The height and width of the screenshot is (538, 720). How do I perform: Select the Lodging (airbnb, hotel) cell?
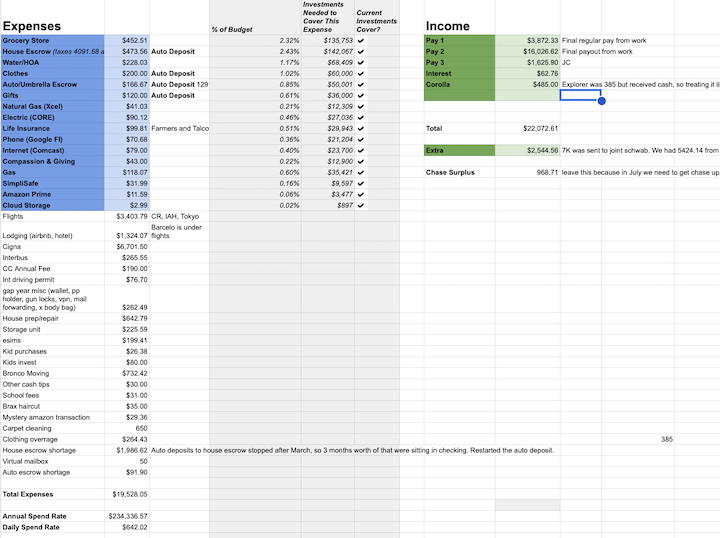(52, 232)
